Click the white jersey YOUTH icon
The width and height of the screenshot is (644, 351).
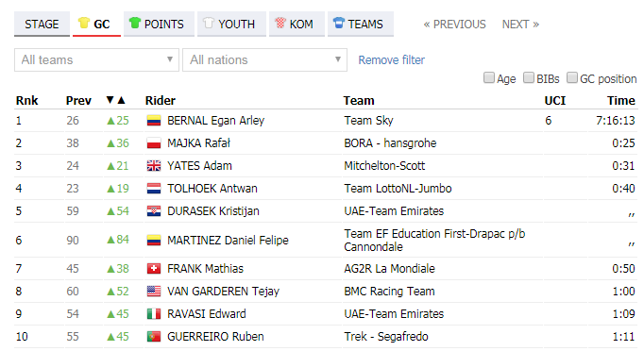(x=209, y=23)
